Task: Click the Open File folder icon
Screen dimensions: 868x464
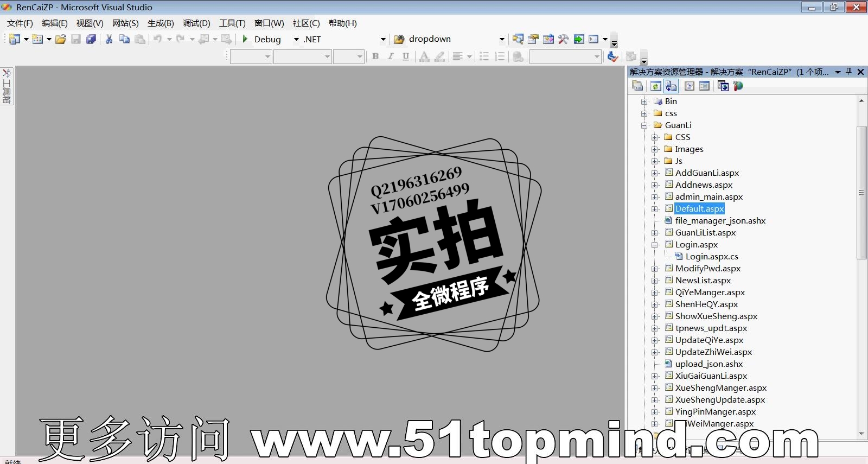Action: click(x=61, y=39)
